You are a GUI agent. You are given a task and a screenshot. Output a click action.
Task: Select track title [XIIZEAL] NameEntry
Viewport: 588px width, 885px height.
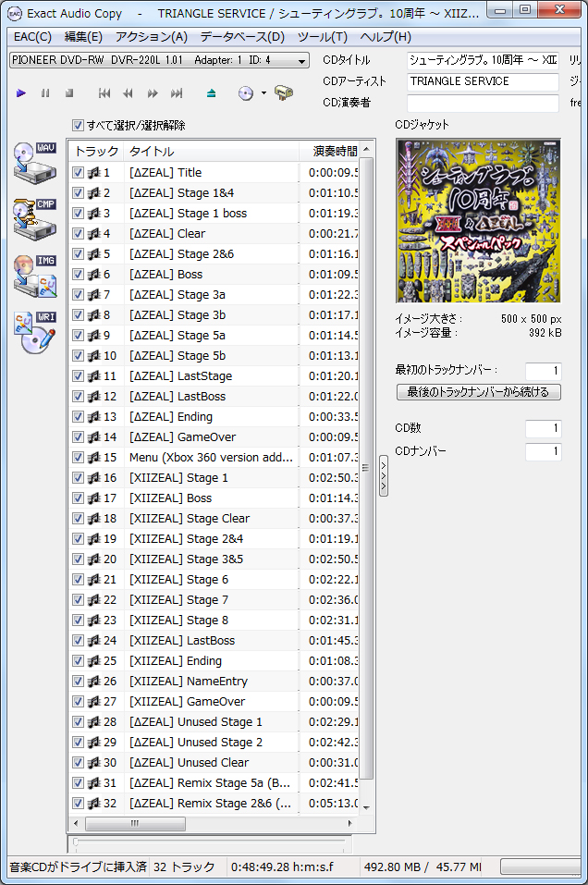[189, 682]
